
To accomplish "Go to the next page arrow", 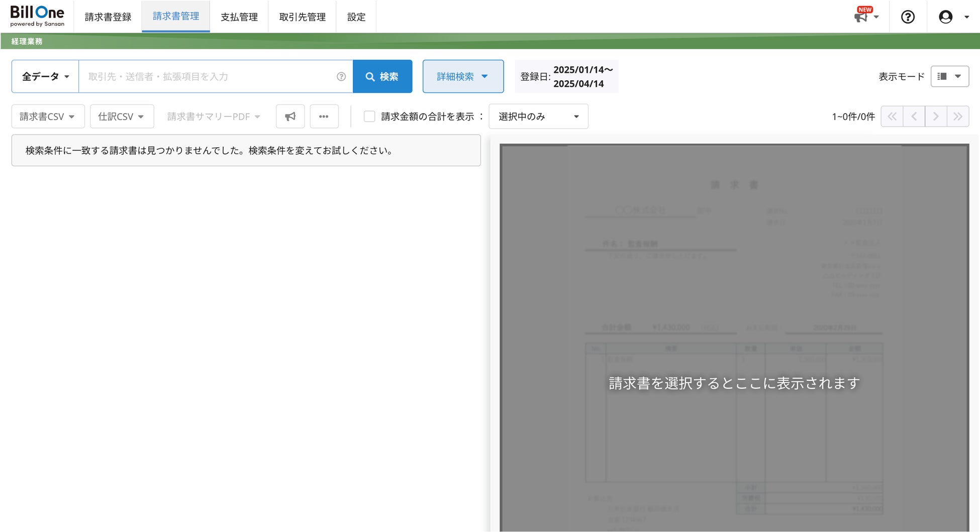I will pos(936,117).
